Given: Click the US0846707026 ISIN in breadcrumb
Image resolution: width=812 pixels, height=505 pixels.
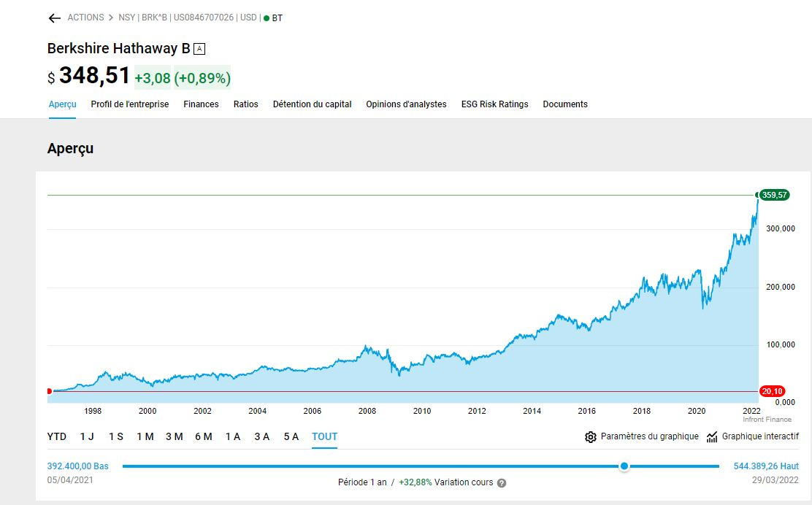Looking at the screenshot, I should (x=204, y=18).
